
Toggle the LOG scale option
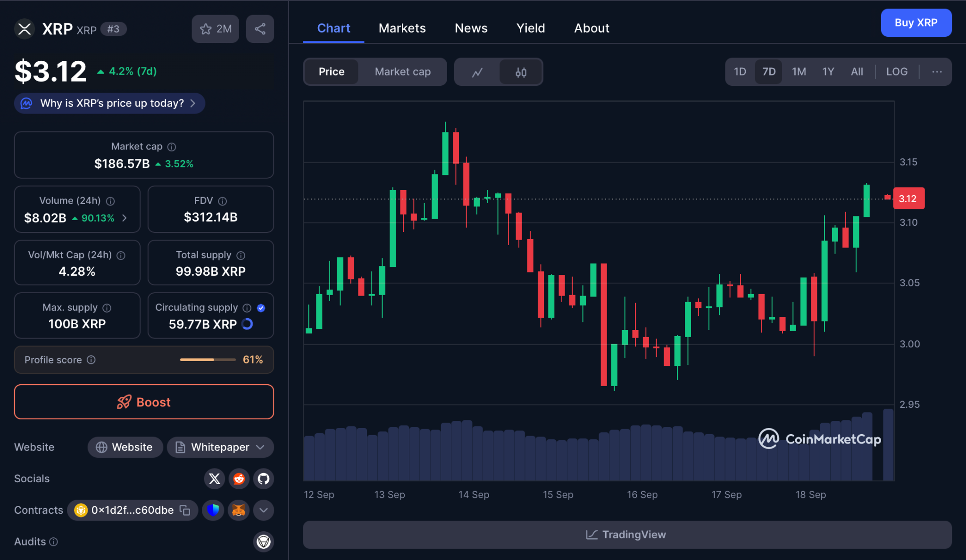pos(896,72)
